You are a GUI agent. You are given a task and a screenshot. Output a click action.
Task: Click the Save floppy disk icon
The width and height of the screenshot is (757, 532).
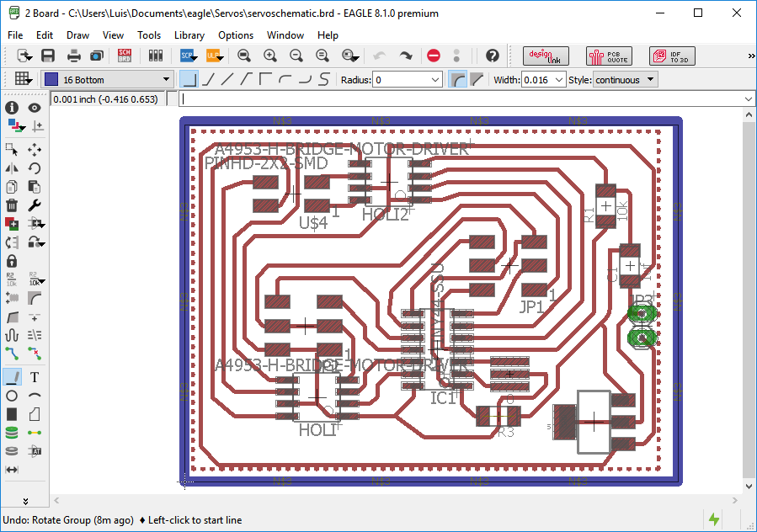(x=48, y=56)
